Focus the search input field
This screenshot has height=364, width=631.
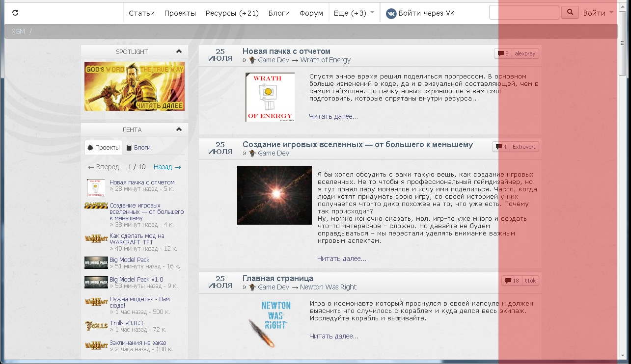[x=524, y=12]
